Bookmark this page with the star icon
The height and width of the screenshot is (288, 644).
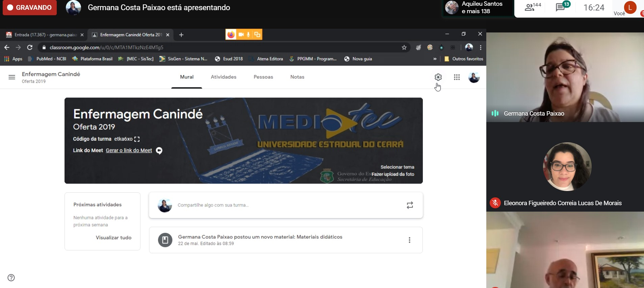click(x=404, y=47)
